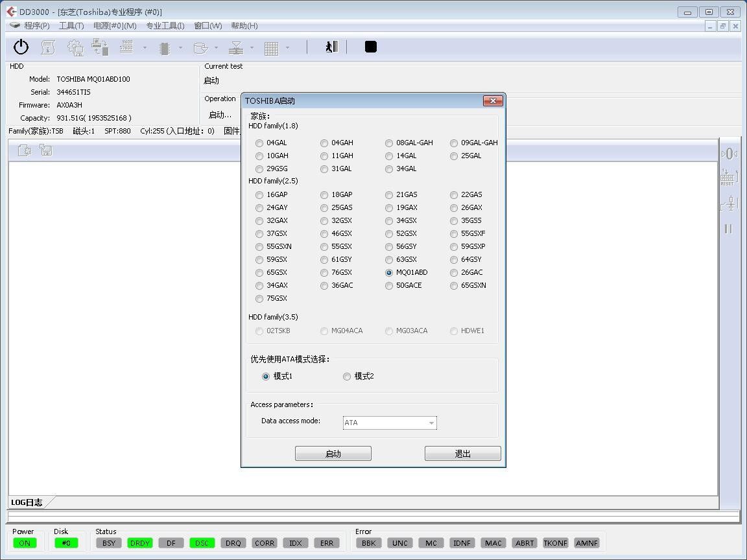Image resolution: width=747 pixels, height=560 pixels.
Task: Click the DD3000 application logo icon
Action: tap(10, 12)
